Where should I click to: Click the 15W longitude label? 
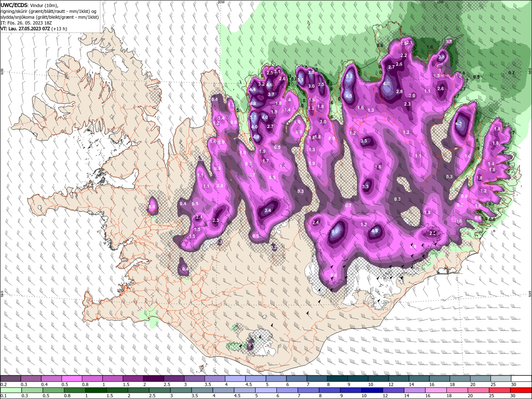pyautogui.click(x=440, y=2)
